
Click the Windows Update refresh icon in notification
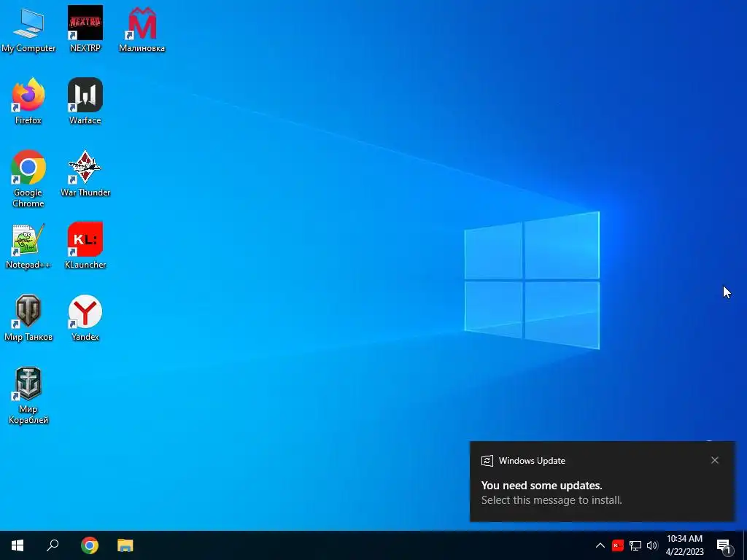(x=487, y=461)
